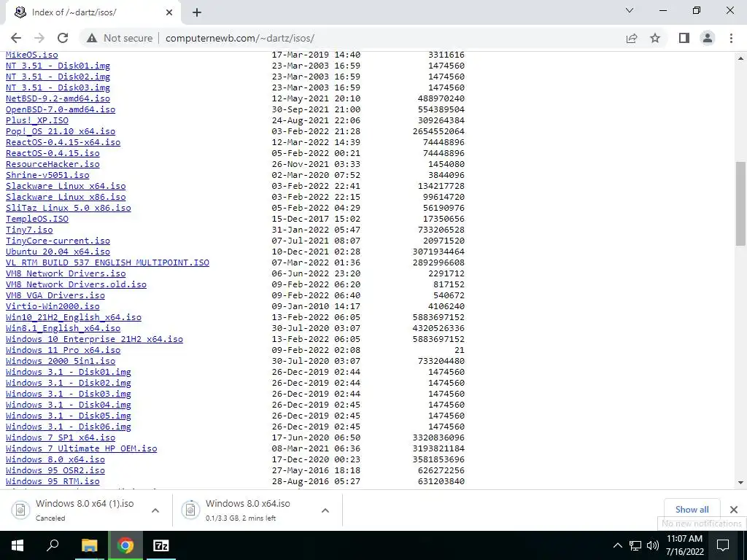The image size is (747, 560).
Task: Download SliTaz Linux 5.0 x86.iso
Action: [68, 208]
